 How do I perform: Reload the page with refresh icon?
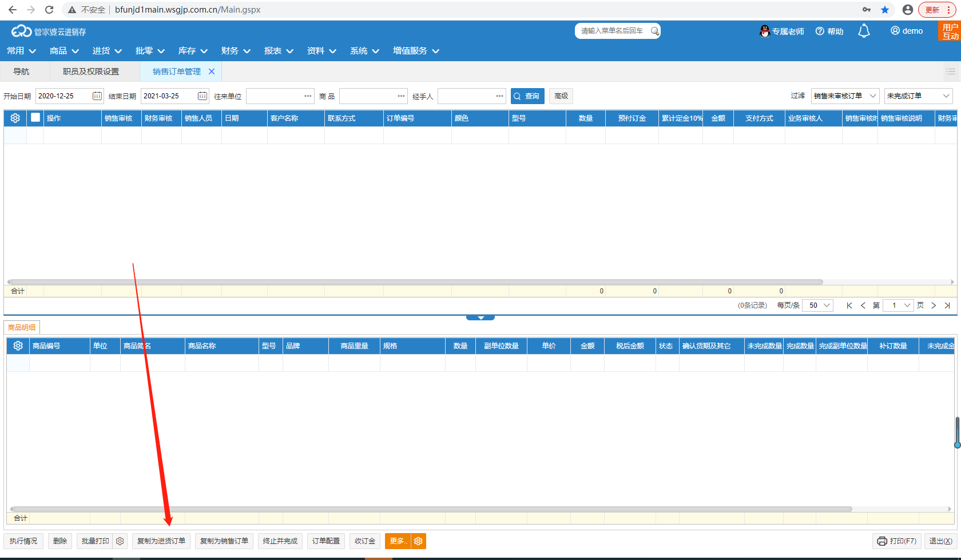coord(49,10)
